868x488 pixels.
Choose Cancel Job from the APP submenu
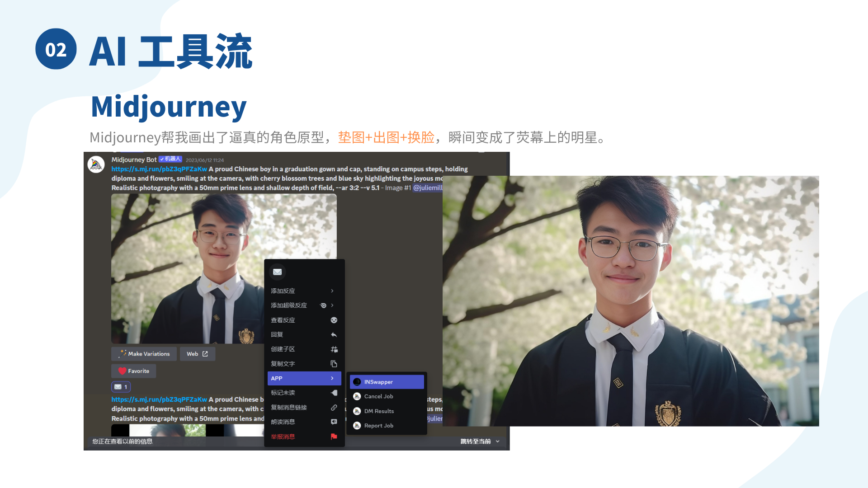click(x=387, y=396)
